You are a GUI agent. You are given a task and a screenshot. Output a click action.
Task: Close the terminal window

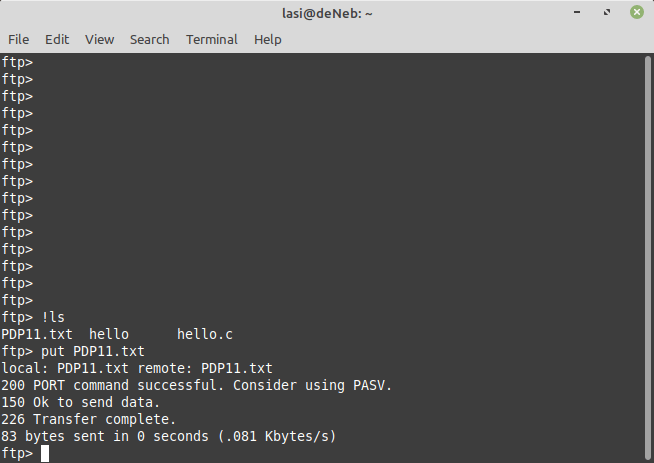tap(635, 13)
